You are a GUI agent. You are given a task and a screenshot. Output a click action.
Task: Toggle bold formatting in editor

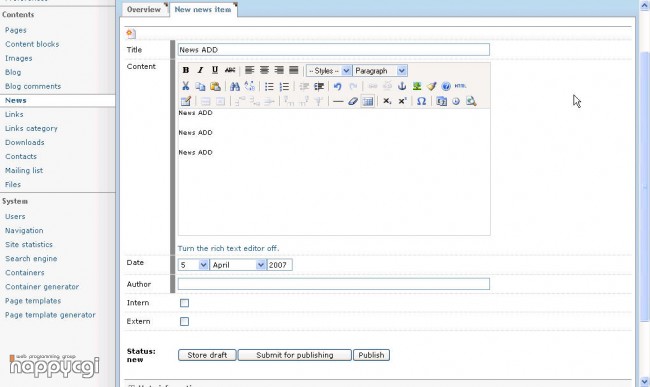pos(186,70)
